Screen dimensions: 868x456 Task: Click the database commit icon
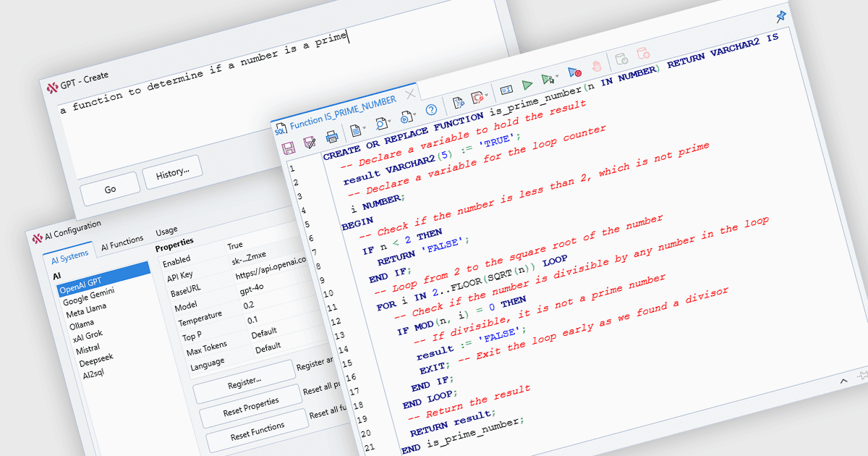tap(621, 59)
